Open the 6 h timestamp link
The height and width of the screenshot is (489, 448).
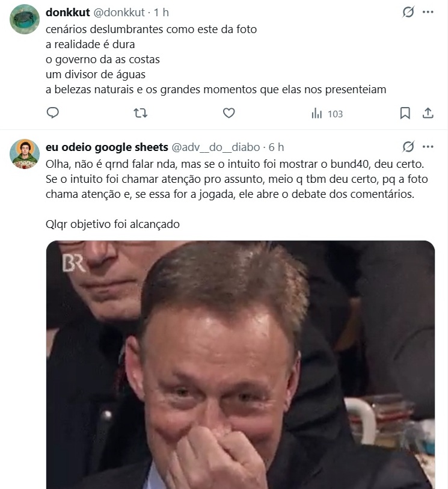pyautogui.click(x=277, y=147)
